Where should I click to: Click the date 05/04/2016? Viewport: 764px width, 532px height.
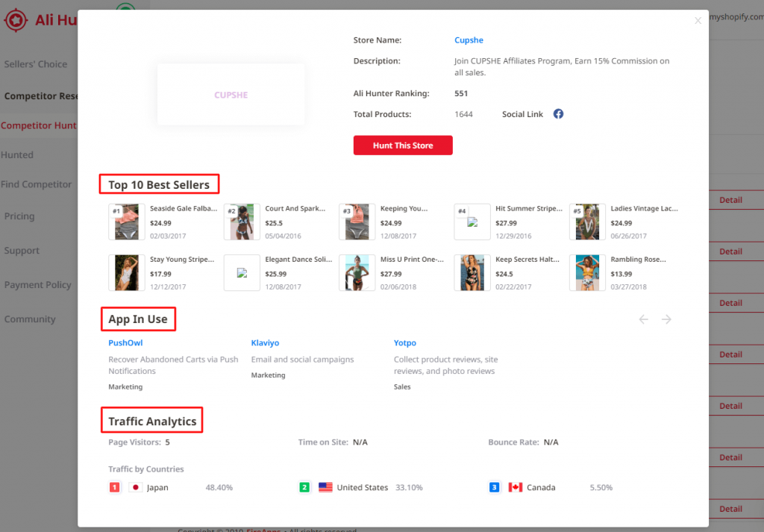point(283,237)
